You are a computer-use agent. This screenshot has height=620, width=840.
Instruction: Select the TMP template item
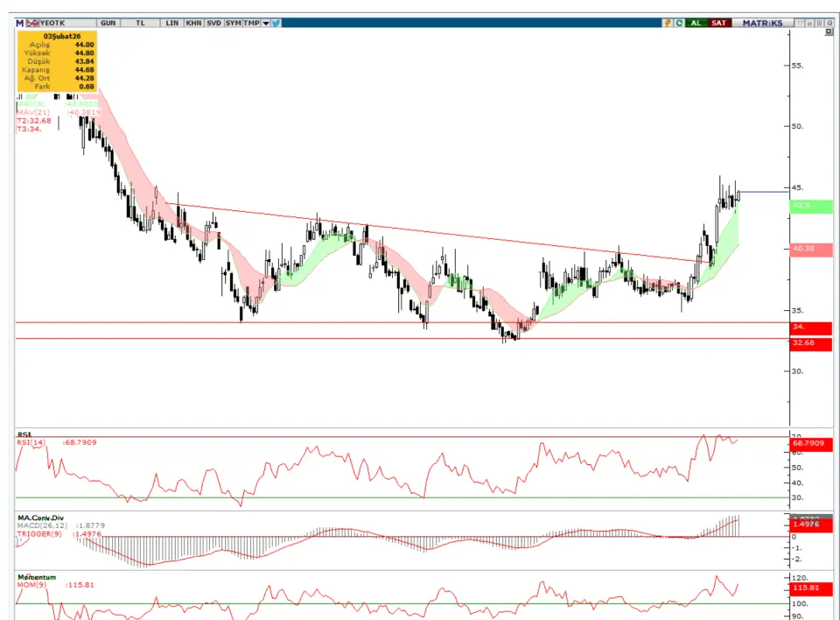(251, 22)
